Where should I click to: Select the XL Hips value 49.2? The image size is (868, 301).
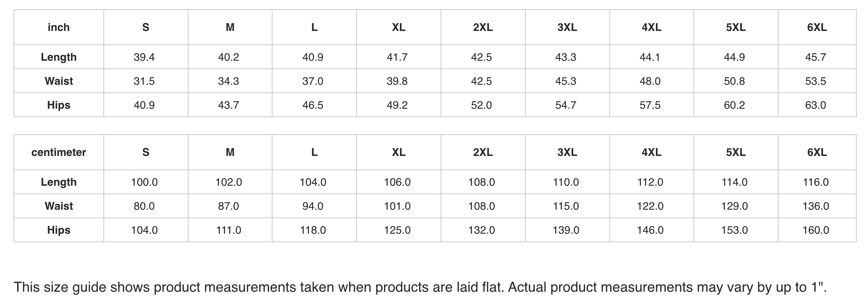point(397,105)
